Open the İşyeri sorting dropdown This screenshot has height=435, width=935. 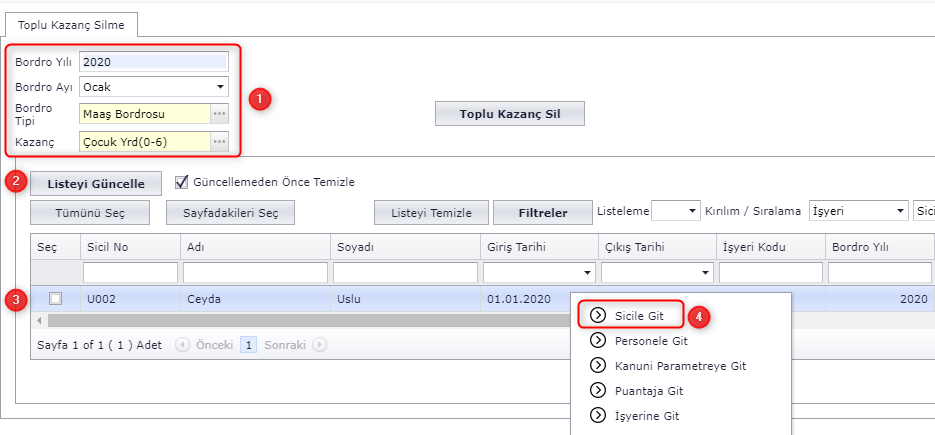click(x=900, y=211)
